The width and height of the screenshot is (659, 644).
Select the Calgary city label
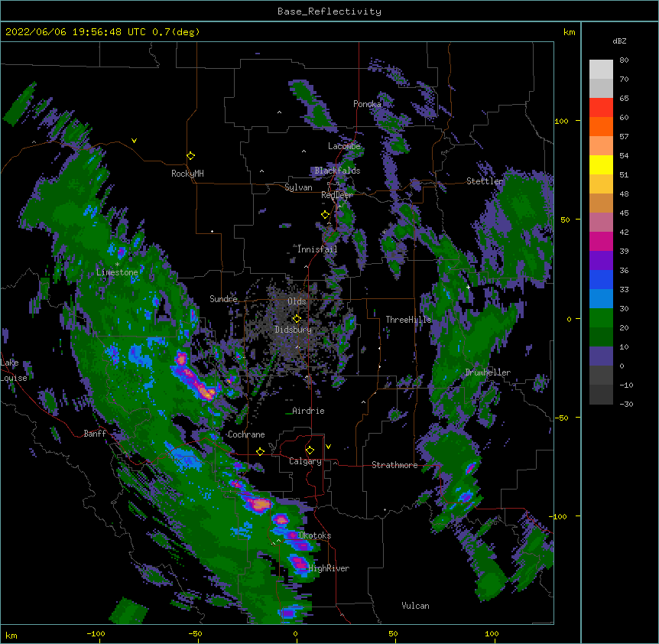[305, 461]
